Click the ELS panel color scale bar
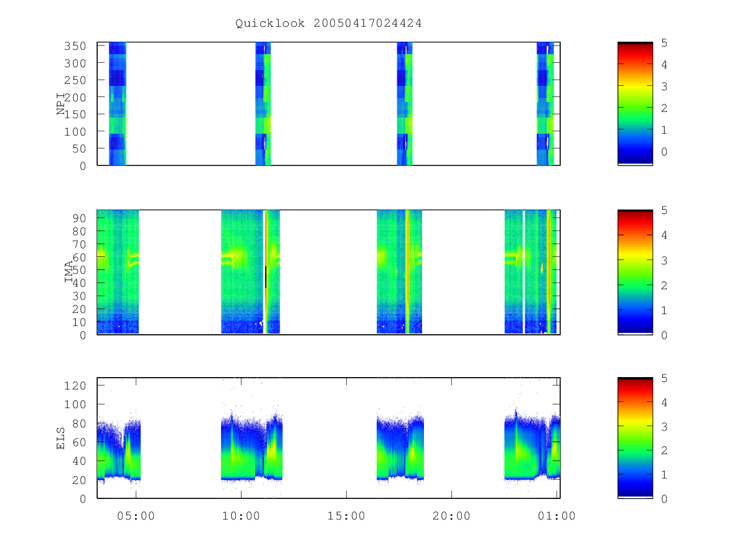Viewport: 747px width, 560px height. coord(635,437)
